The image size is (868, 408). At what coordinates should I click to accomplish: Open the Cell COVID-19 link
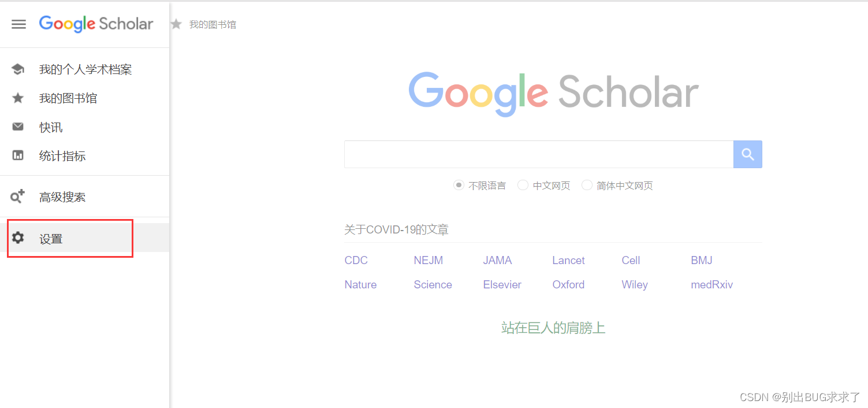coord(631,261)
